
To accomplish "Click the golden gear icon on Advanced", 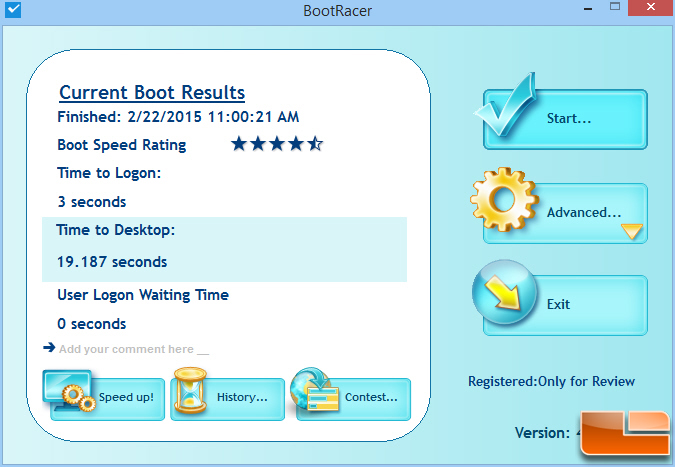I will (504, 199).
